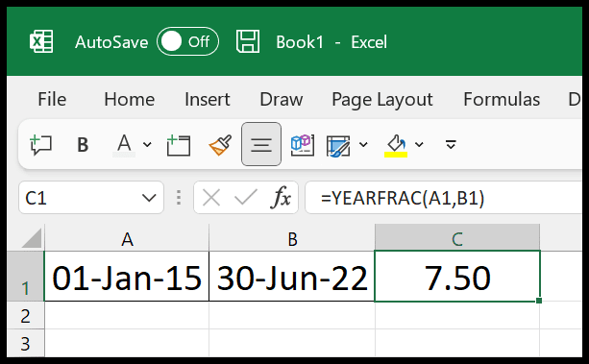Click the formula bar with YEARFRAC formula
The width and height of the screenshot is (589, 364).
click(x=443, y=198)
